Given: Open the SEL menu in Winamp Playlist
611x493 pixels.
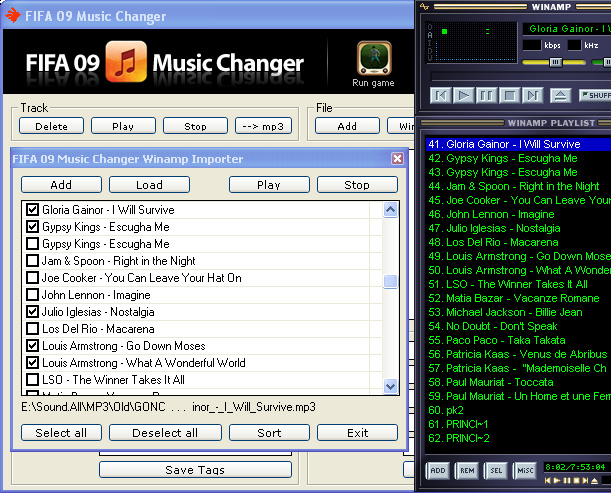Looking at the screenshot, I should (x=496, y=470).
